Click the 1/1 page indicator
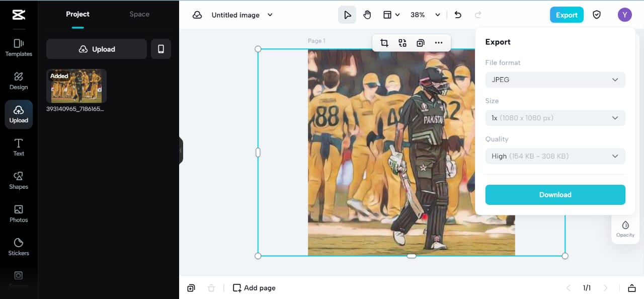The image size is (644, 299). [x=587, y=288]
